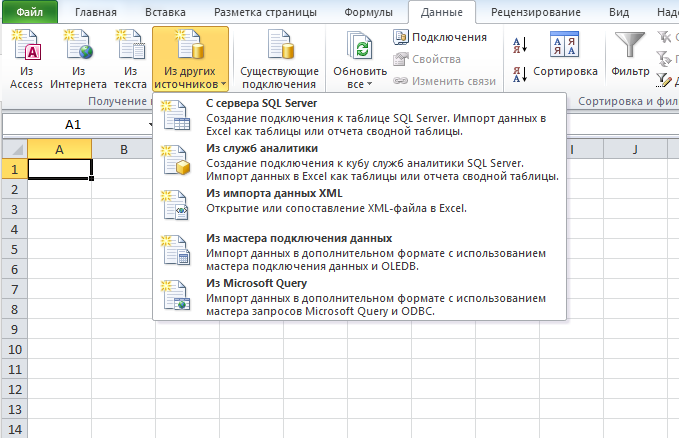
Task: Sort ascending with the А-Я icon
Action: [x=520, y=44]
